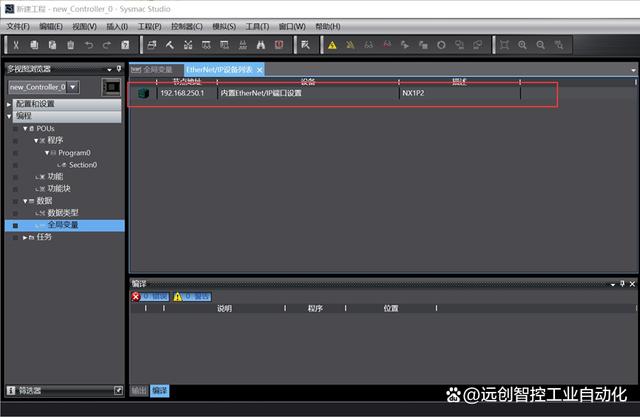Expand the 任务 tree node
The height and width of the screenshot is (417, 640).
click(x=25, y=237)
